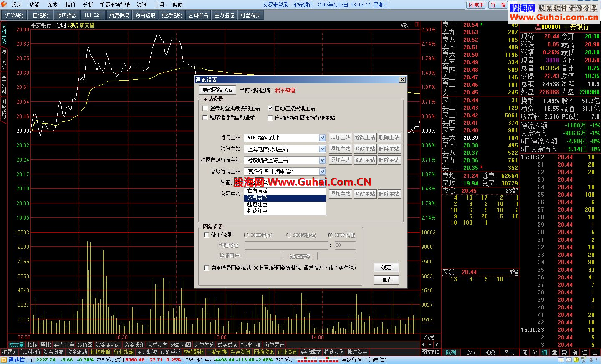Click the 细 tab icon at bottom right
Viewport: 601px width, 364px height.
pos(544,352)
